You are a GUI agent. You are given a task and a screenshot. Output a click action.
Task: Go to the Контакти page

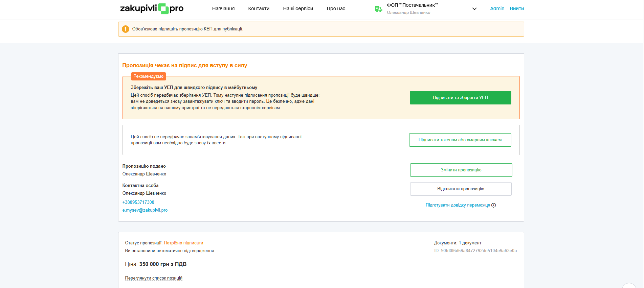259,8
